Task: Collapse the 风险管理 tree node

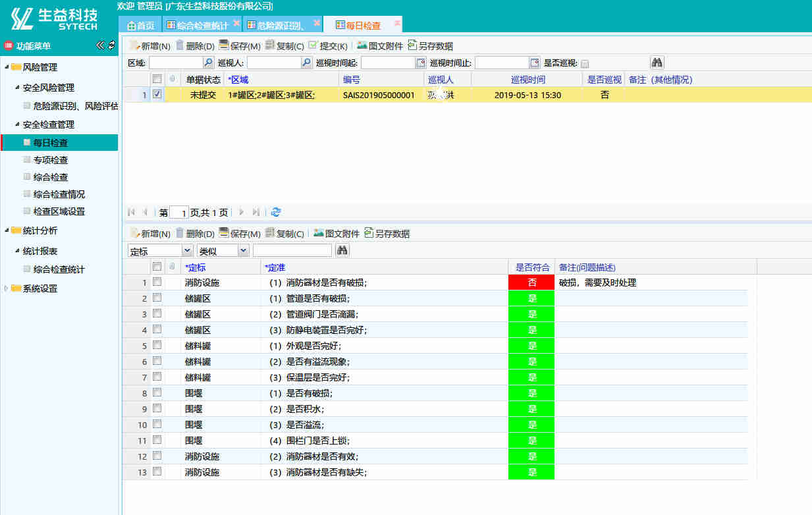Action: [7, 67]
